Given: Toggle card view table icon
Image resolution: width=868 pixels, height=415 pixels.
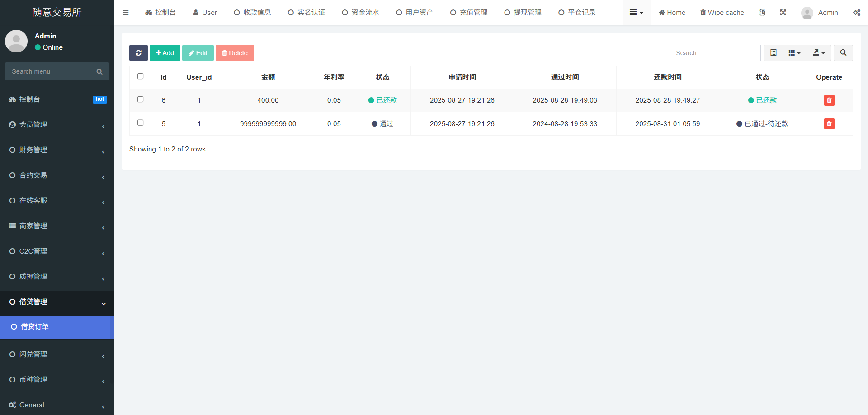Looking at the screenshot, I should click(773, 53).
